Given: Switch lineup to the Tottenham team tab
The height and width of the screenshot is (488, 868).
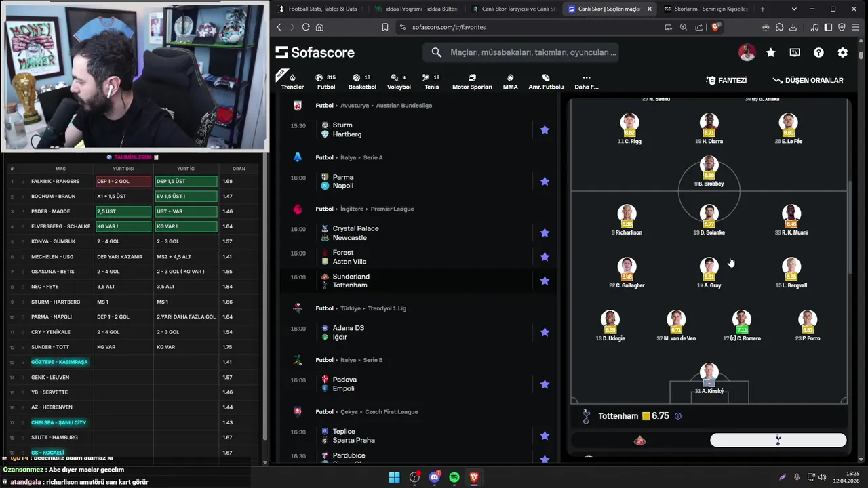Looking at the screenshot, I should [x=778, y=441].
